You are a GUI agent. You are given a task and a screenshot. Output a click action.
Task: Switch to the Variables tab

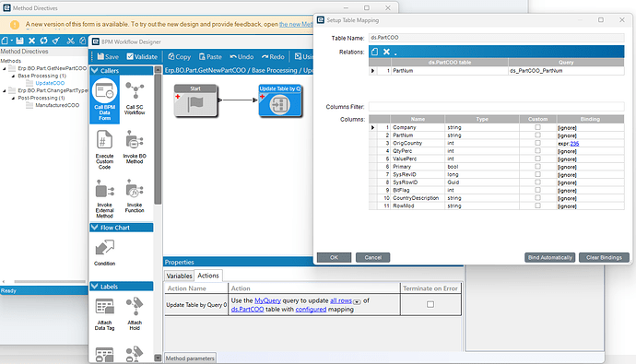pyautogui.click(x=180, y=276)
